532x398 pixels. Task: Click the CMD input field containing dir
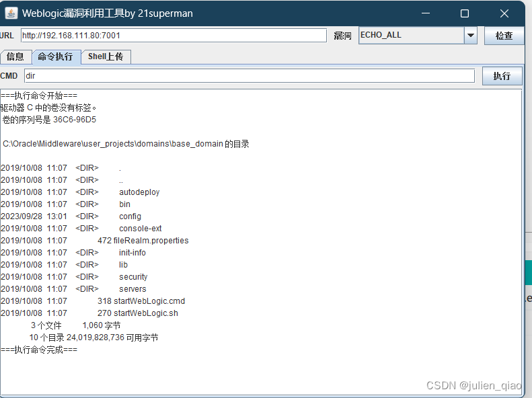(250, 75)
